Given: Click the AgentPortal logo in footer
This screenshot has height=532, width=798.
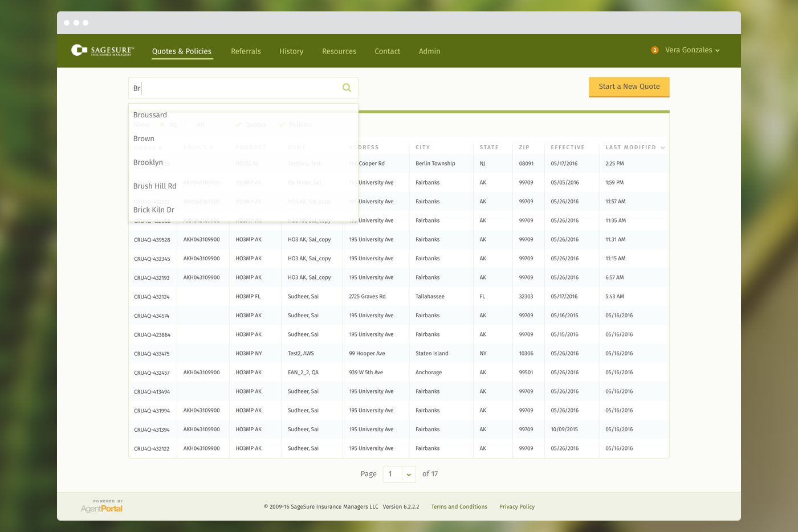Looking at the screenshot, I should click(101, 506).
